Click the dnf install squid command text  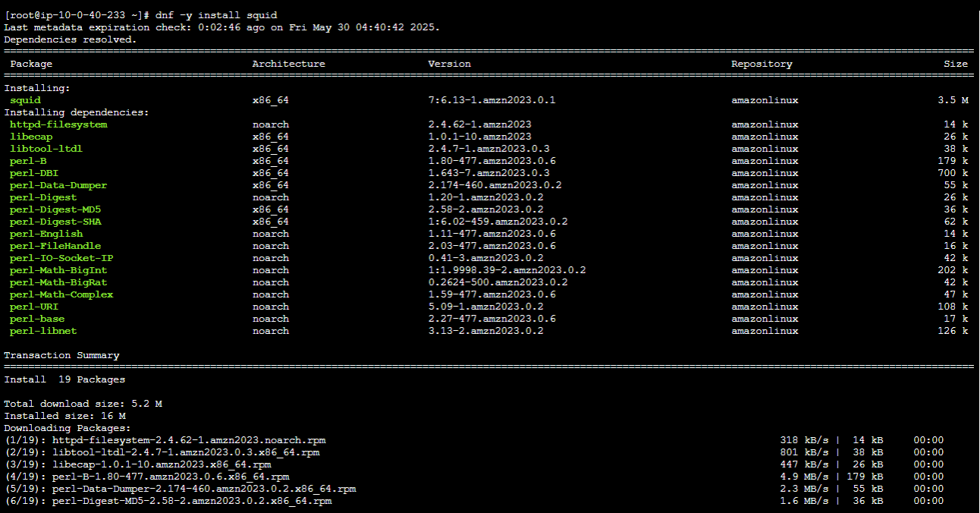(x=216, y=15)
